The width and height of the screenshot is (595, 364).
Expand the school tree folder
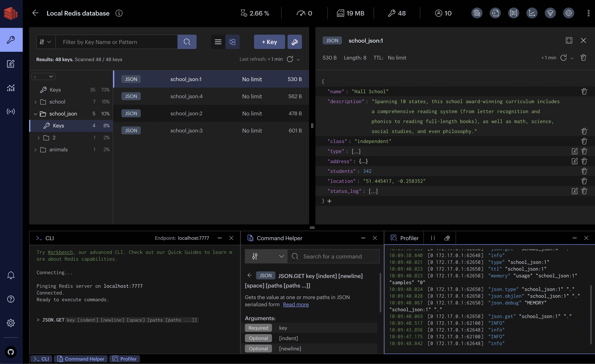[x=36, y=102]
